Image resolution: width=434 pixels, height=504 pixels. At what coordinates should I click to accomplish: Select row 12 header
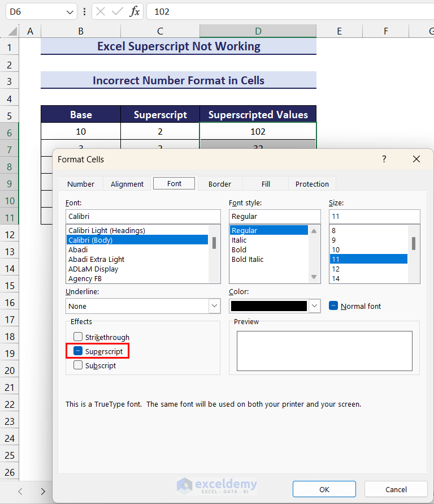[10, 235]
